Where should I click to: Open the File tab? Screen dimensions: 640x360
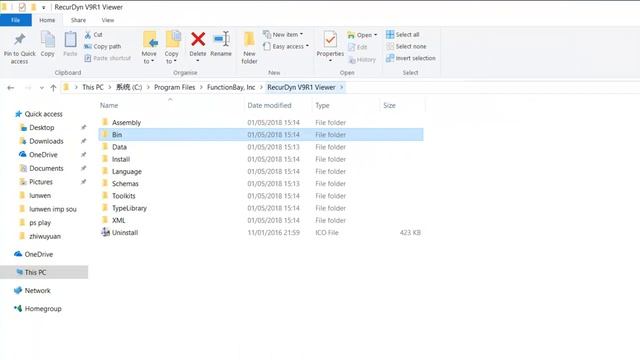pos(16,20)
